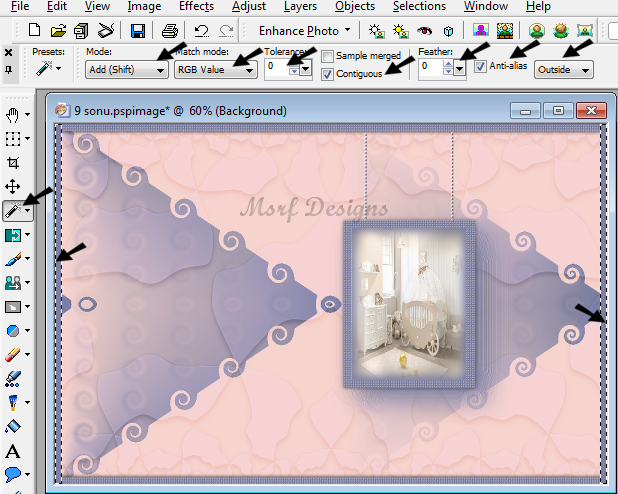Open the Effects menu
Viewport: 618px width, 494px height.
point(196,6)
